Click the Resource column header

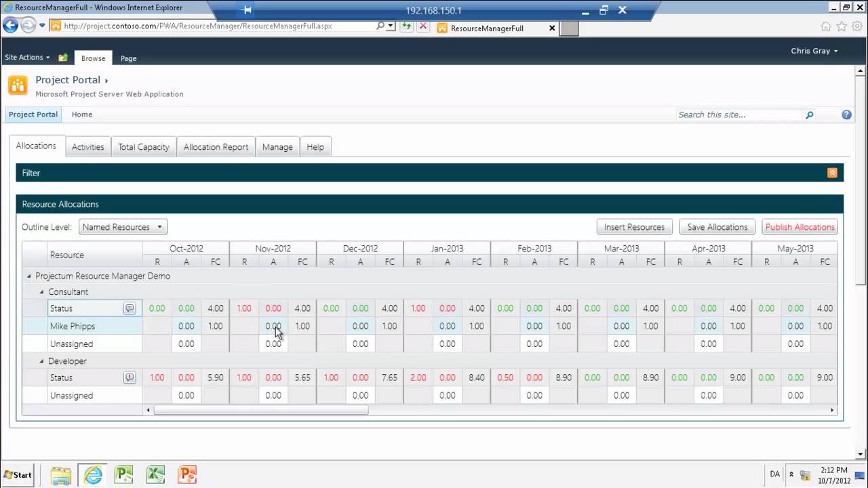pos(95,255)
